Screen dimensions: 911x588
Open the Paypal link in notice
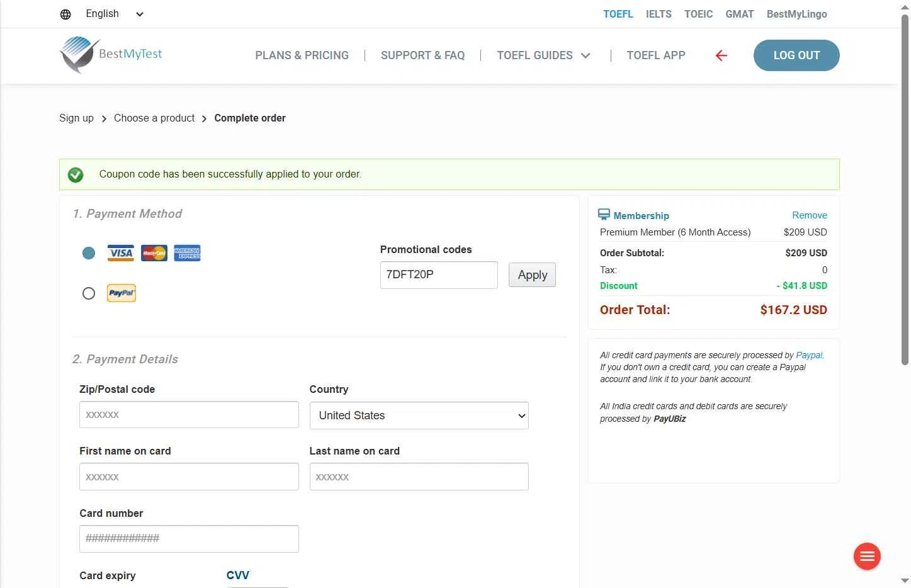[x=808, y=355]
